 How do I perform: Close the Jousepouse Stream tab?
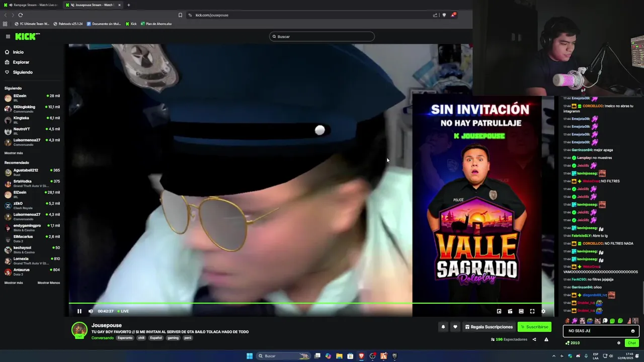pyautogui.click(x=119, y=5)
